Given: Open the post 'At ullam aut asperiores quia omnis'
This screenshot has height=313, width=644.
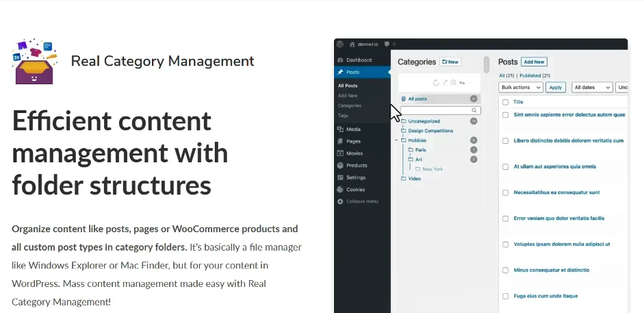Looking at the screenshot, I should coord(555,166).
